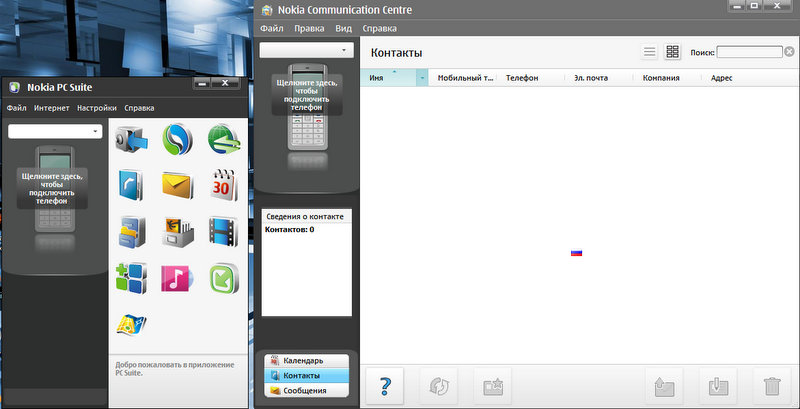The height and width of the screenshot is (409, 800).
Task: Open the Настройки menu in PC Suite
Action: pyautogui.click(x=97, y=108)
